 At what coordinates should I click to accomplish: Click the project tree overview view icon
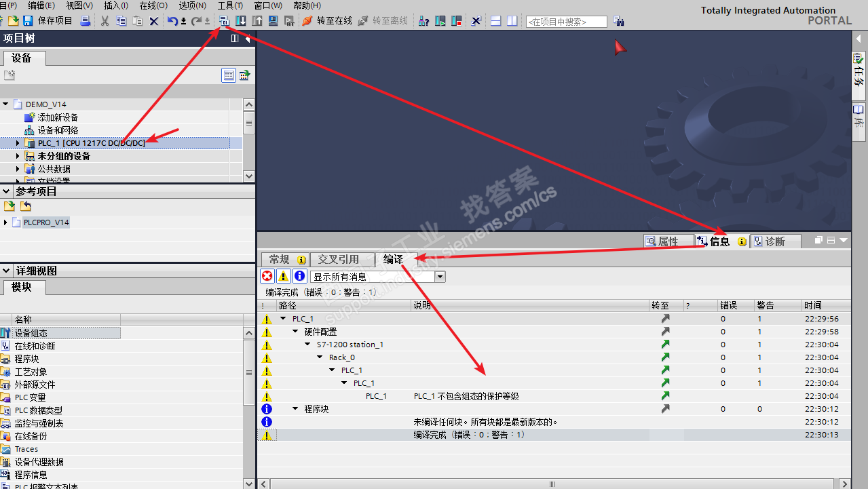229,75
